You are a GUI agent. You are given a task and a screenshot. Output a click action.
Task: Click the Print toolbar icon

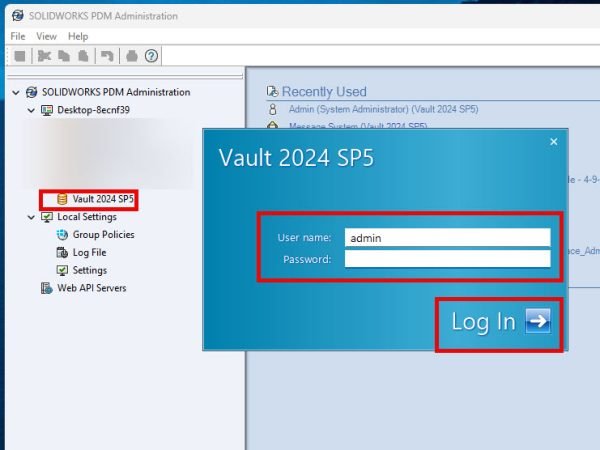pos(132,56)
